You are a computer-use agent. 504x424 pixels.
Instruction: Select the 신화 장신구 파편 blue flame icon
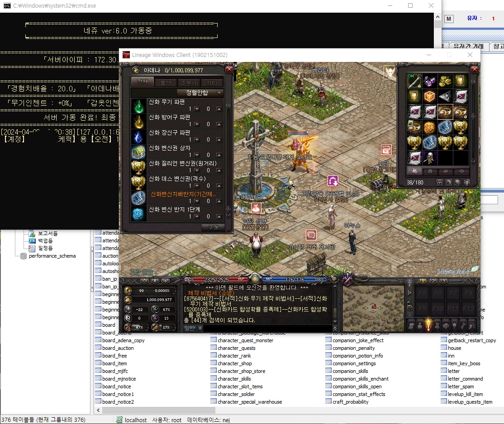click(x=138, y=137)
